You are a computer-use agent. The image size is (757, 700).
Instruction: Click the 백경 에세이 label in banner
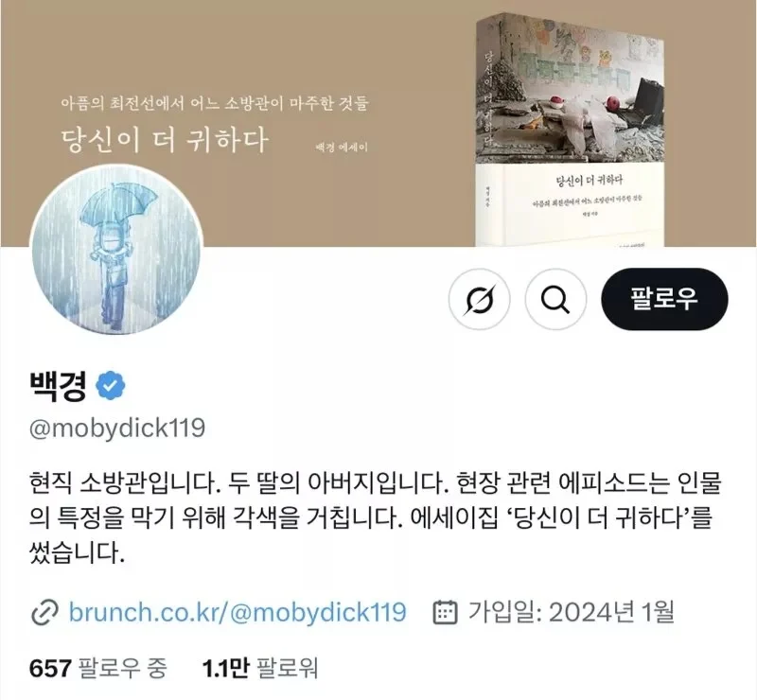(x=342, y=148)
